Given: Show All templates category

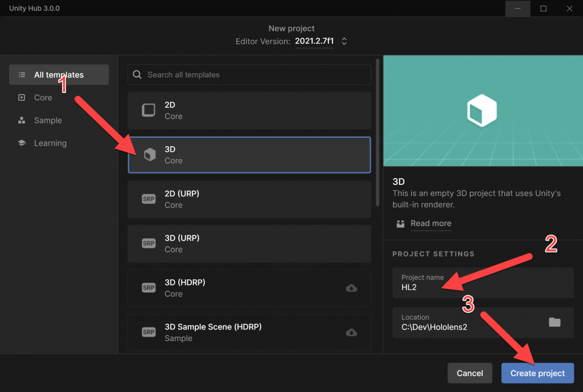Looking at the screenshot, I should (x=59, y=75).
